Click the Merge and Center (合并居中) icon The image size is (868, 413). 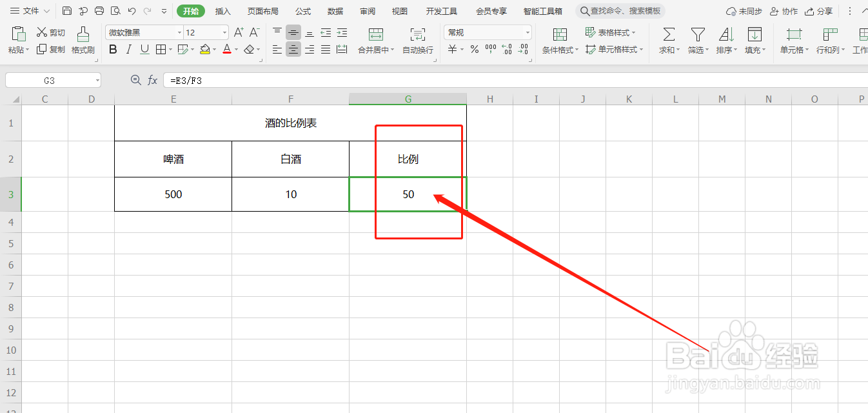pos(375,39)
